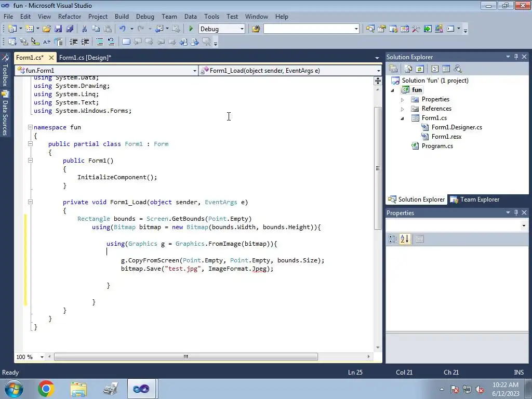Open the Toolbox toolbar icon (wrench and hammer)

(416, 29)
